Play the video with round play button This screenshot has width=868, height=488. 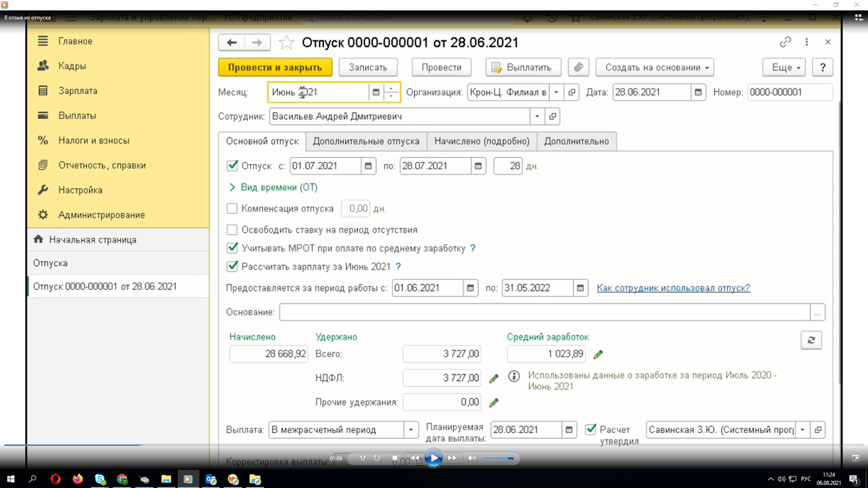click(433, 458)
